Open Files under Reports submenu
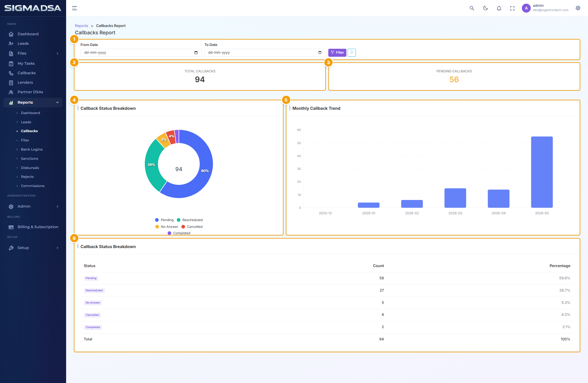Viewport: 588px width, 383px height. pos(25,140)
